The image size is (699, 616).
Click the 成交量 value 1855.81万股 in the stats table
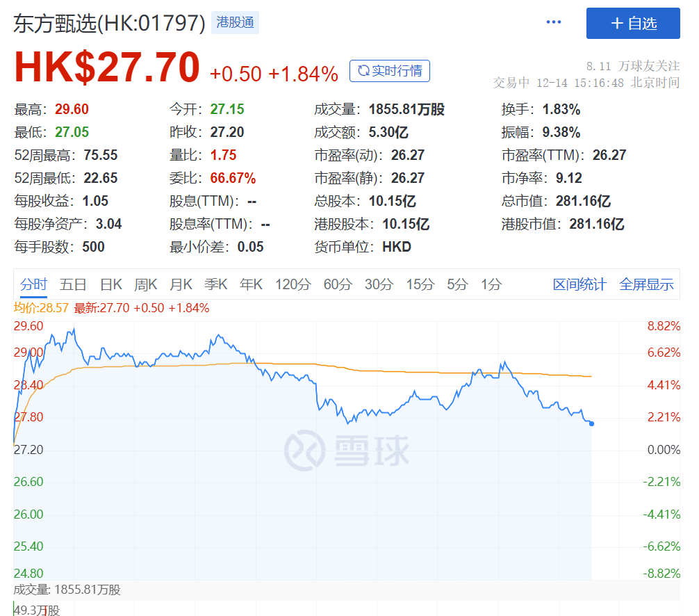[406, 109]
